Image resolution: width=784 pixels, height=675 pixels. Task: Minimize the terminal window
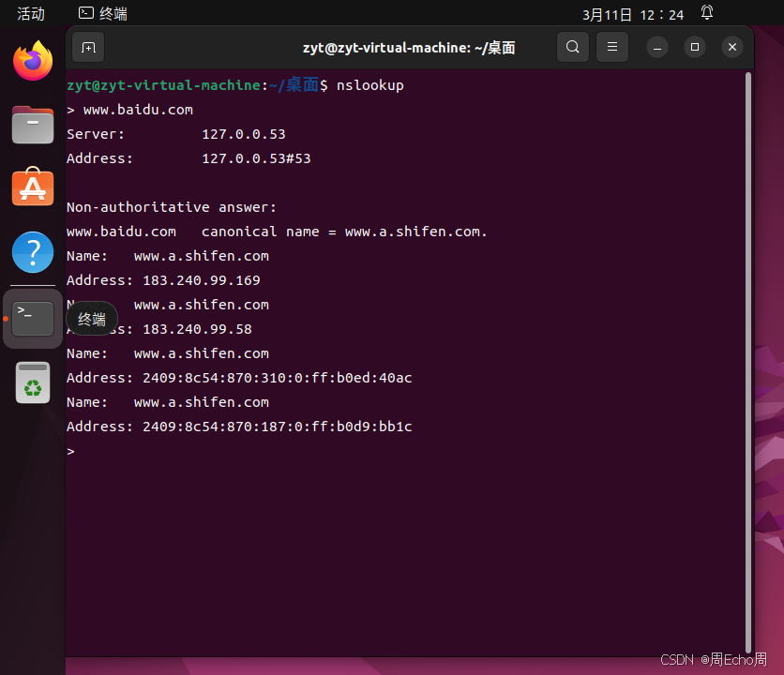point(657,48)
